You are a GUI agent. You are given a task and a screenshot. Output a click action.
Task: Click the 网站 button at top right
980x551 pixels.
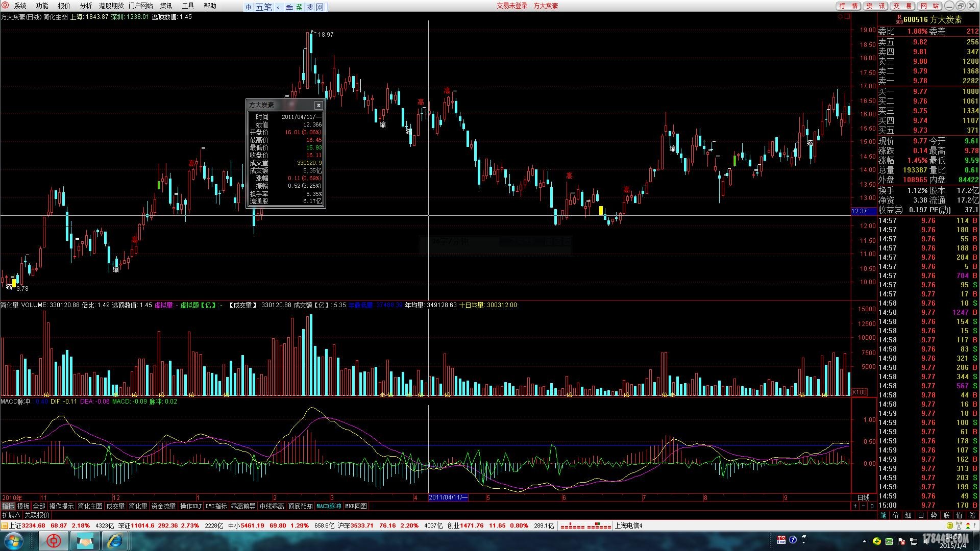[x=929, y=6]
